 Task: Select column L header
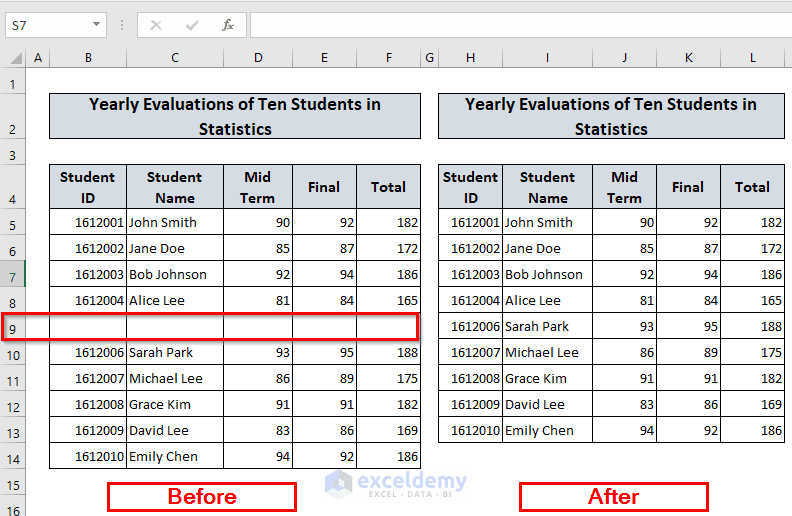click(753, 58)
